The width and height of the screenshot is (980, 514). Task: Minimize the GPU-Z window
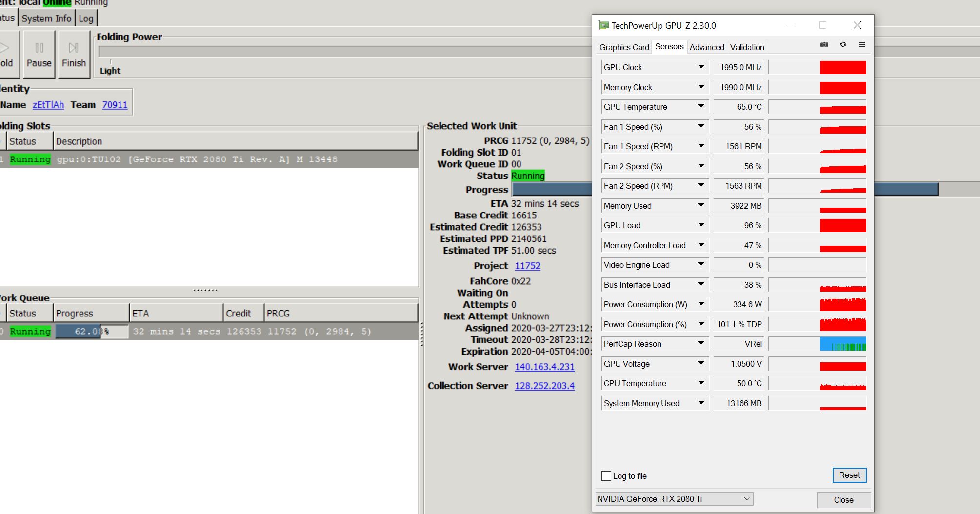click(789, 25)
